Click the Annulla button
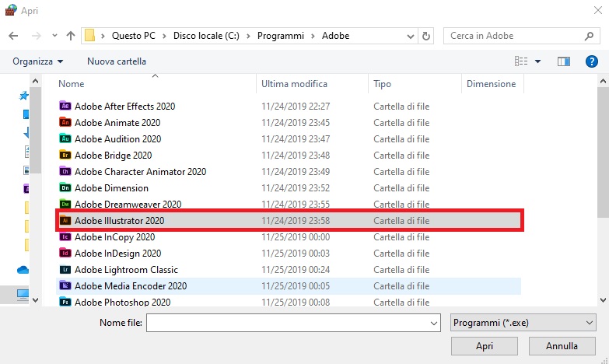The image size is (609, 364). 562,346
